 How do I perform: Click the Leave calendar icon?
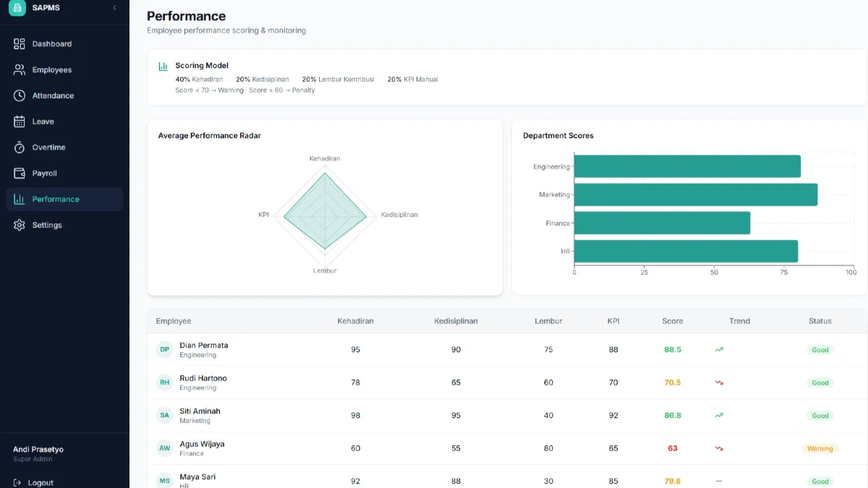coord(20,121)
